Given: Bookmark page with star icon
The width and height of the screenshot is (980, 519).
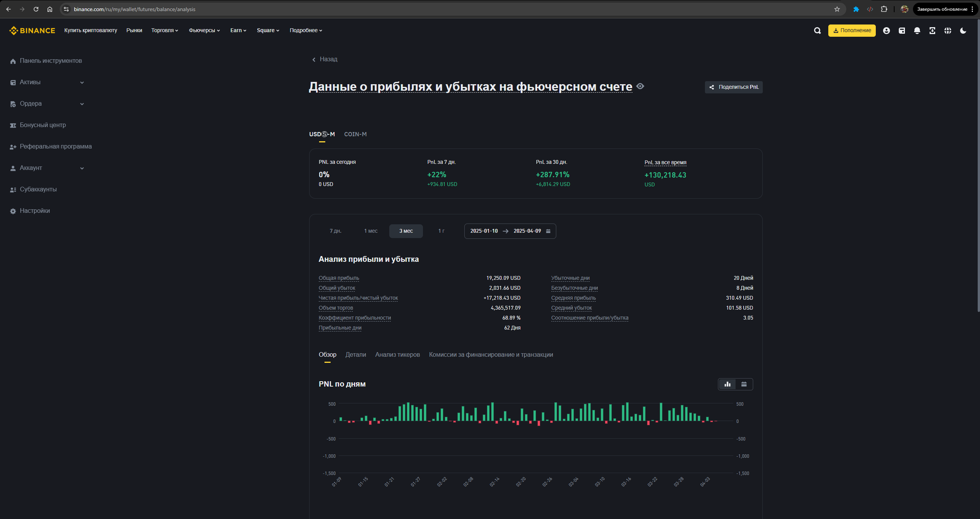Looking at the screenshot, I should pyautogui.click(x=837, y=9).
